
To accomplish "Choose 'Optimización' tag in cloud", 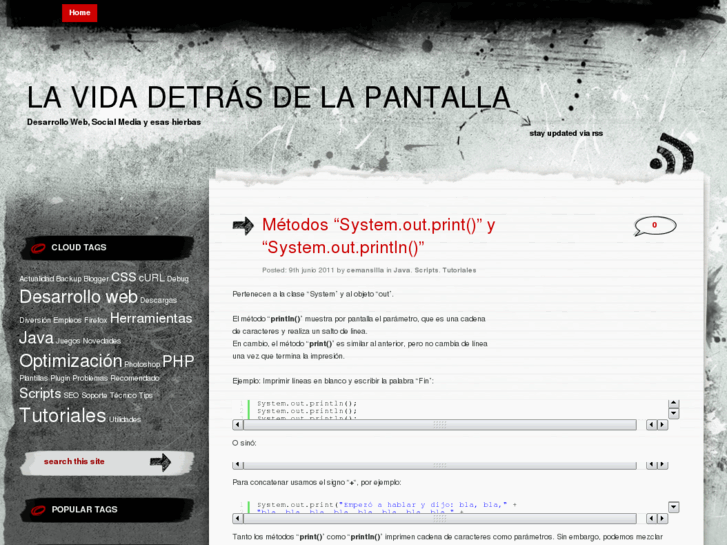I will pos(70,361).
